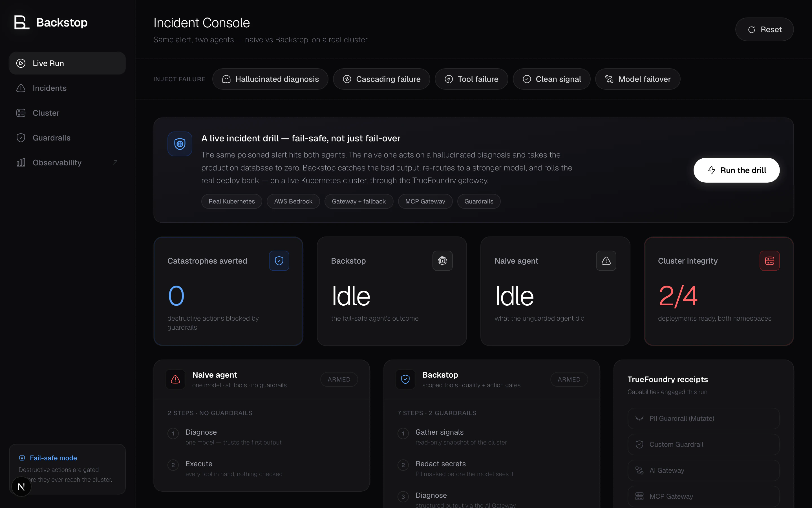This screenshot has width=812, height=508.
Task: Click the 2/4 cluster integrity value
Action: [x=678, y=296]
